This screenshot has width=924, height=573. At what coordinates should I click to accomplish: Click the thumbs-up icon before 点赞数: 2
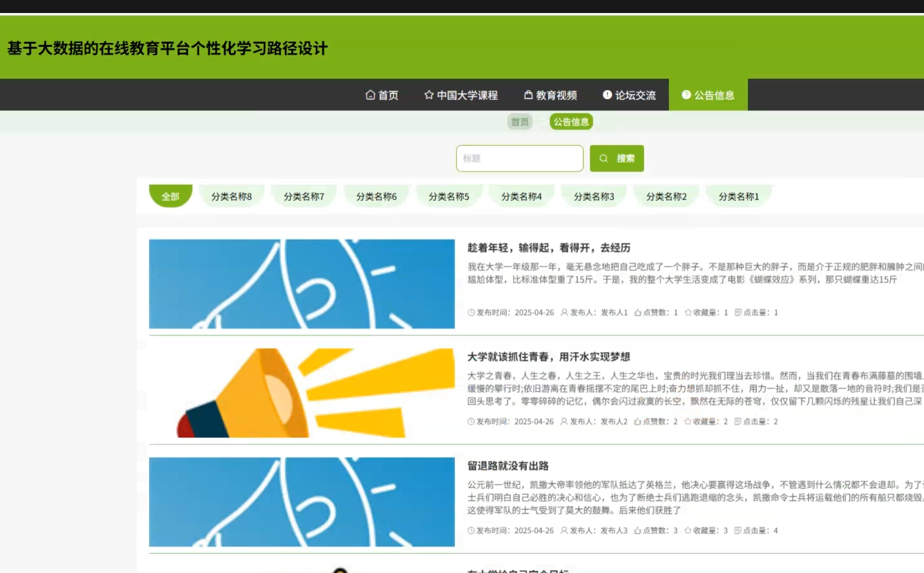pos(637,422)
